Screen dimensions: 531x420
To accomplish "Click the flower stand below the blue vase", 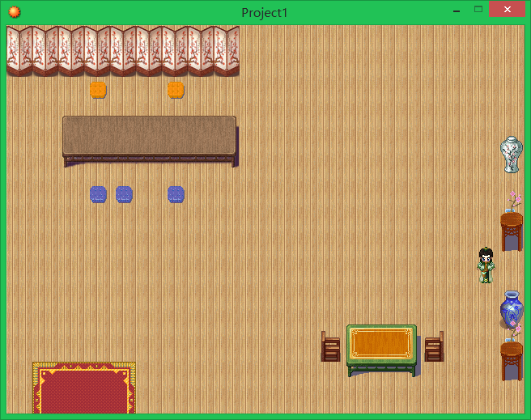I will (512, 352).
